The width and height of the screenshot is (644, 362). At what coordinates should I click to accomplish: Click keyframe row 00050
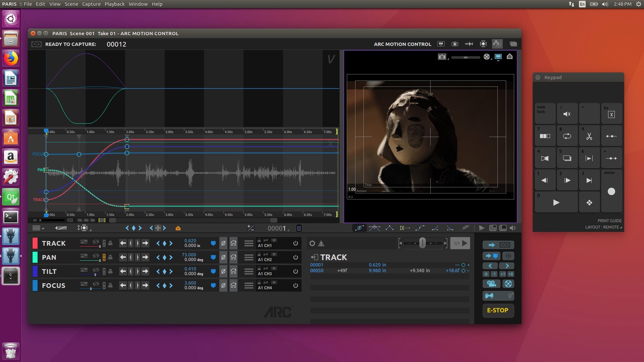point(389,270)
